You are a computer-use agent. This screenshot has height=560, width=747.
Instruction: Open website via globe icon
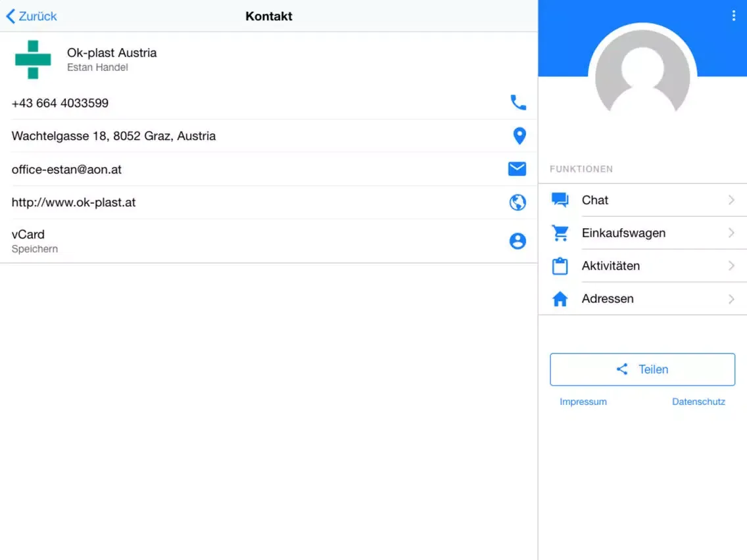[518, 202]
